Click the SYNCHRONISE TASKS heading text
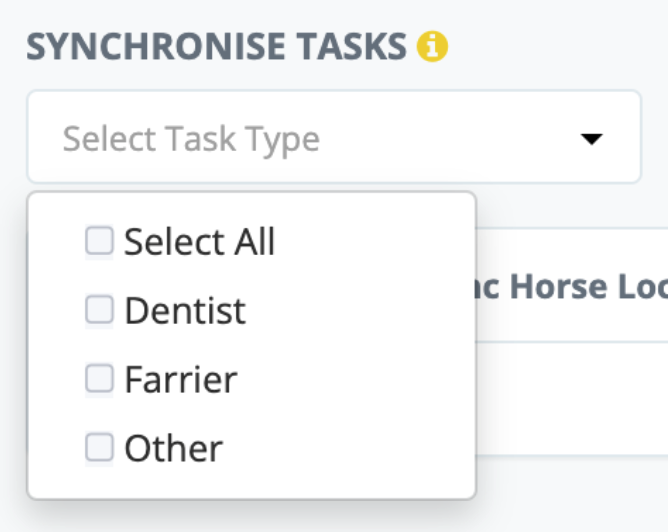 [216, 45]
